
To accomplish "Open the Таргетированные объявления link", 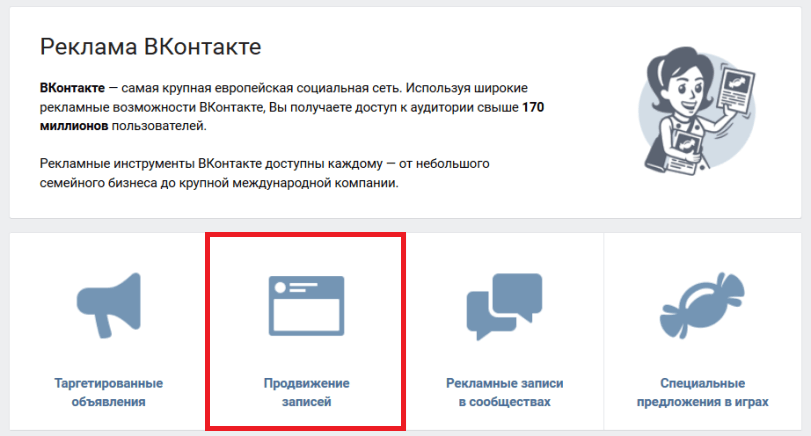I will pos(109,393).
